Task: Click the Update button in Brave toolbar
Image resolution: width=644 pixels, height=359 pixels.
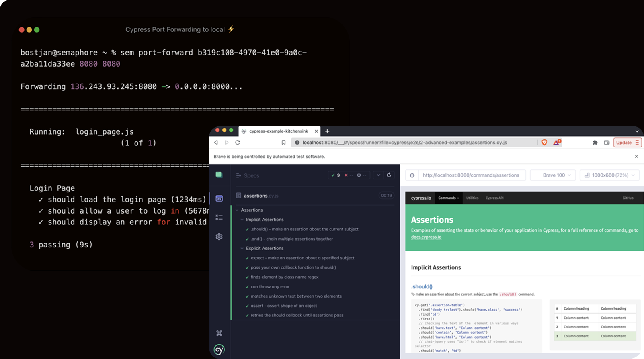Action: pos(627,143)
